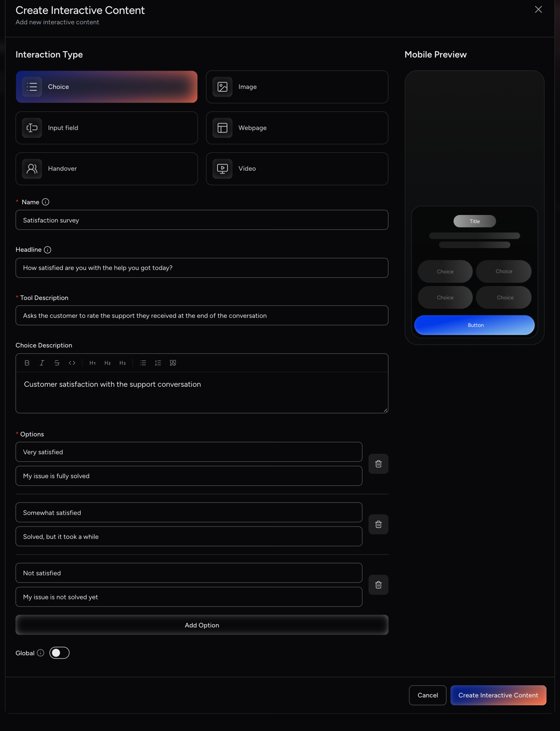Click into the Choice Description text area
The width and height of the screenshot is (560, 731).
202,392
